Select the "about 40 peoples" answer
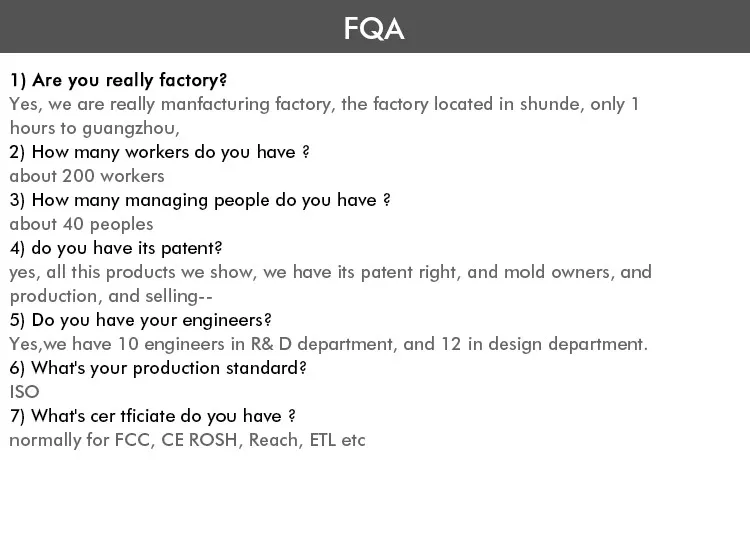The image size is (750, 536). coord(81,224)
